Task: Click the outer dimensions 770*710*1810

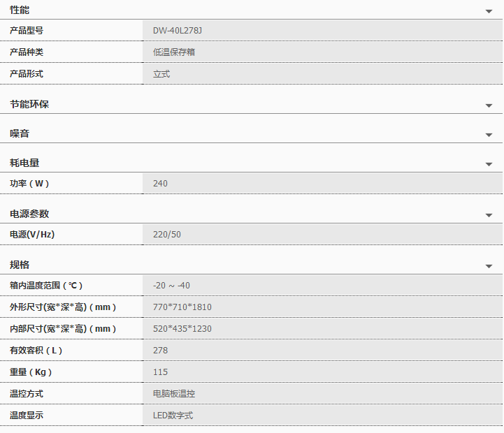Action: [182, 307]
